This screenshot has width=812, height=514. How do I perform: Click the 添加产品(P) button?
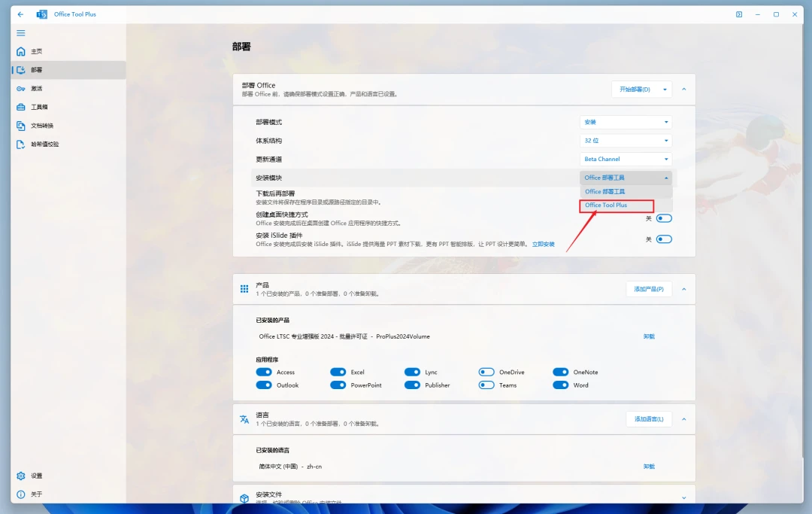pyautogui.click(x=649, y=289)
